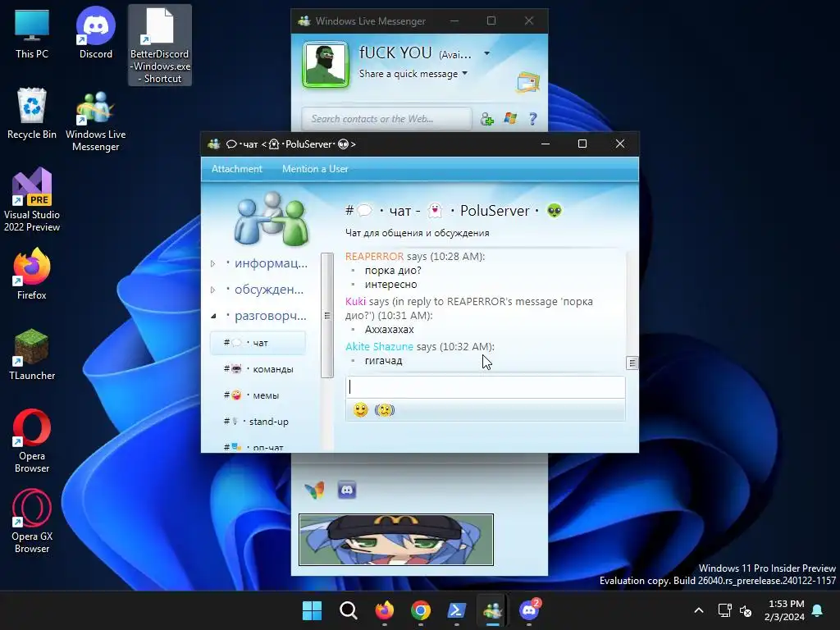Open the Firefox desktop shortcut
Screen dimensions: 840x630
pos(32,274)
